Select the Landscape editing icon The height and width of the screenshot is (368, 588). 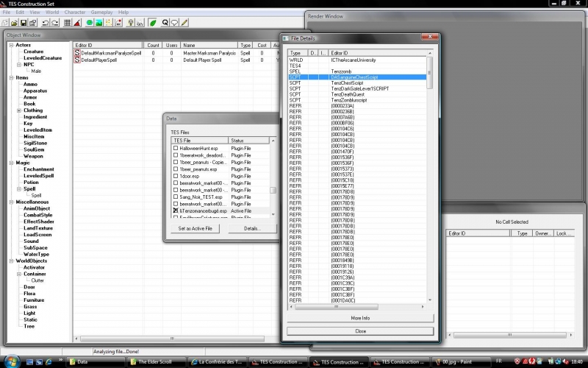click(x=99, y=23)
